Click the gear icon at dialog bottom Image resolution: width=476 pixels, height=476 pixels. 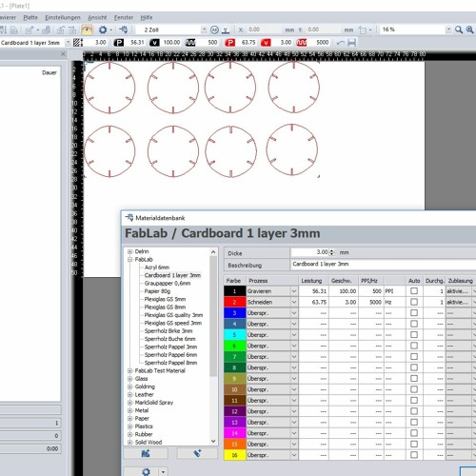[146, 472]
